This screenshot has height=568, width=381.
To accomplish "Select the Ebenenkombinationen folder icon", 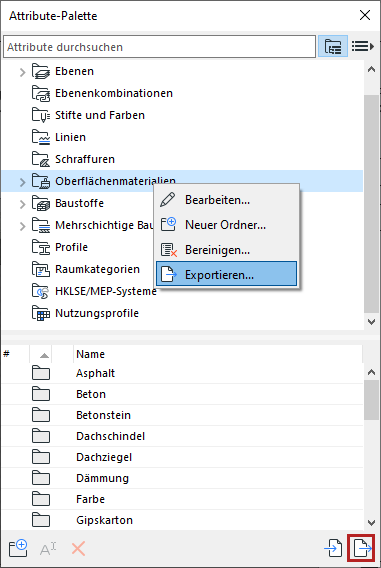I will click(41, 93).
